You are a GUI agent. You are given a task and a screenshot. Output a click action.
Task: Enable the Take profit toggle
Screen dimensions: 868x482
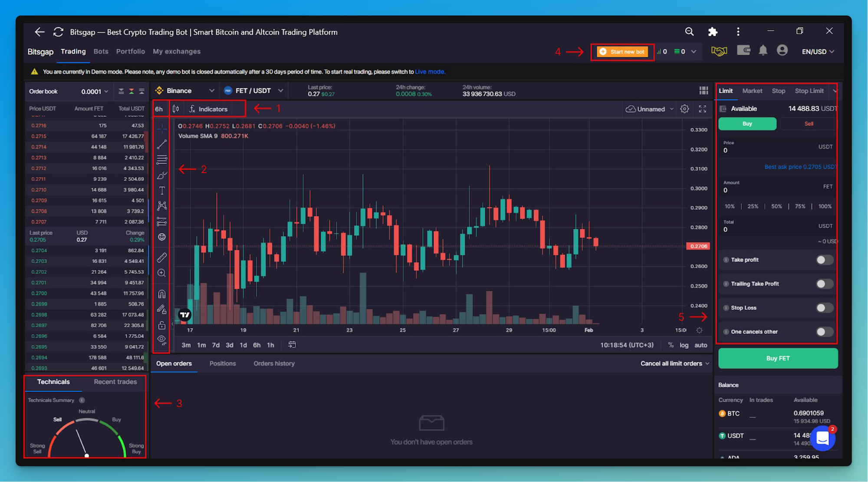pos(824,260)
